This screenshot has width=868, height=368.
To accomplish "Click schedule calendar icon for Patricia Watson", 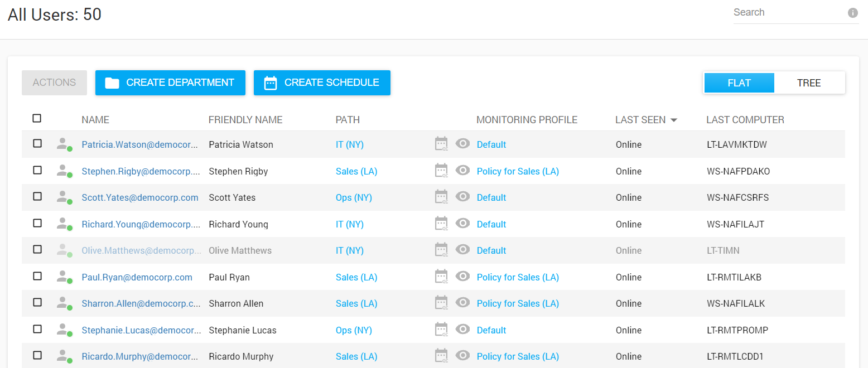I will 441,144.
